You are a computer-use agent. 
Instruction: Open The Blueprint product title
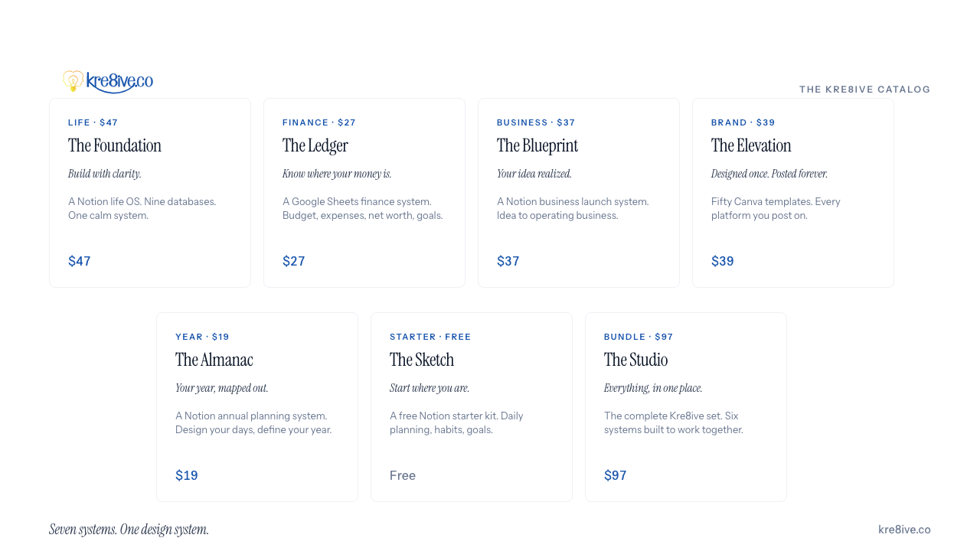(x=537, y=145)
